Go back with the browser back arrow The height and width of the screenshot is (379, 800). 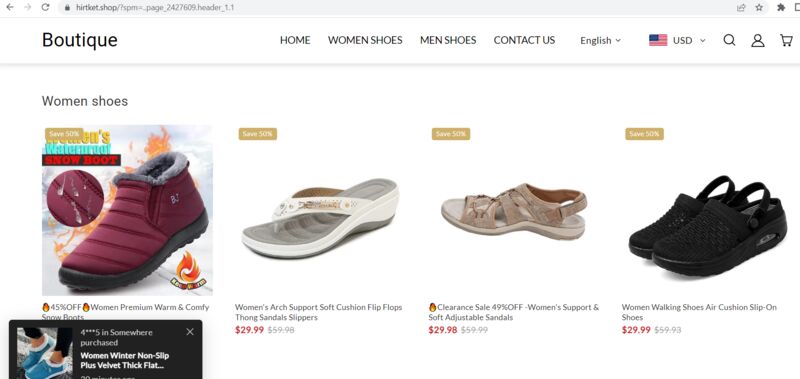tap(10, 7)
